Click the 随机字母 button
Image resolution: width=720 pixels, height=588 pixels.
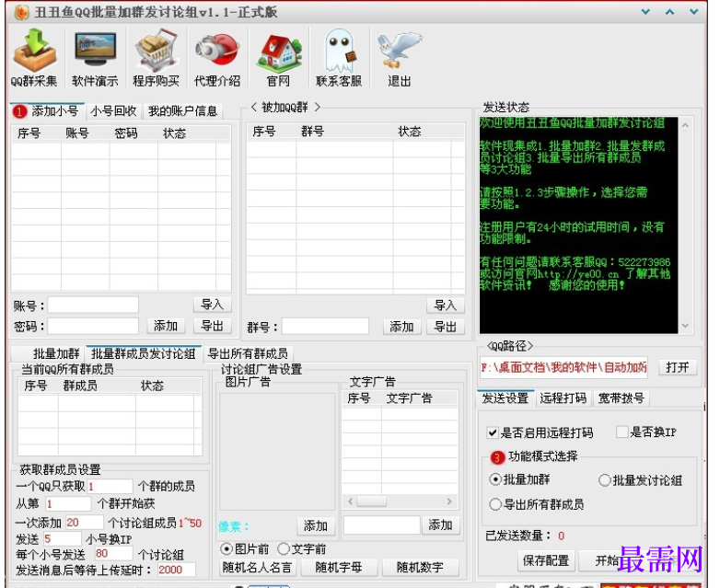339,568
